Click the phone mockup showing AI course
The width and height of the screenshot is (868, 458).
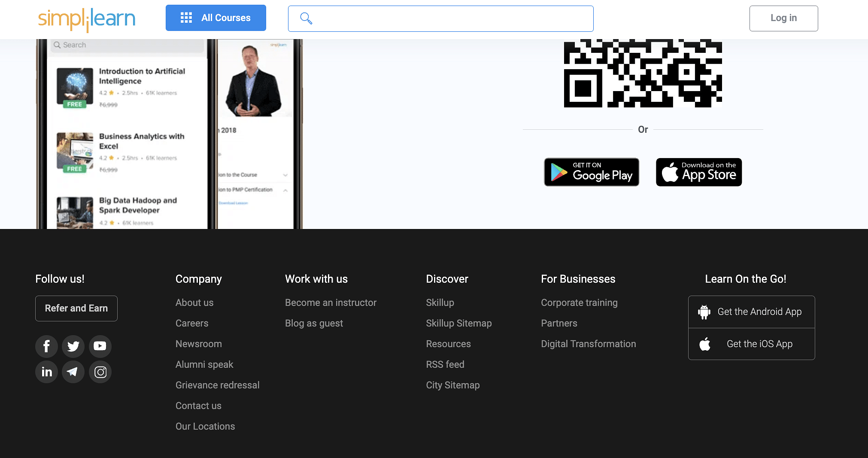(126, 134)
